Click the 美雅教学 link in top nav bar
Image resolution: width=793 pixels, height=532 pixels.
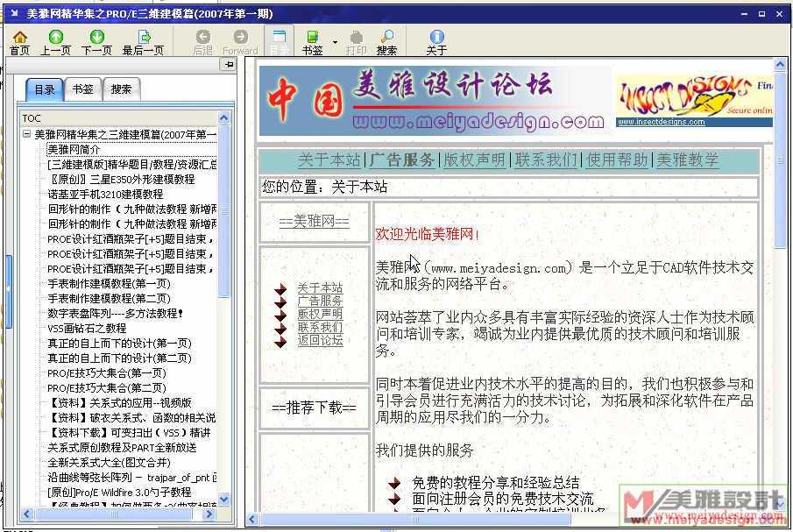(687, 160)
